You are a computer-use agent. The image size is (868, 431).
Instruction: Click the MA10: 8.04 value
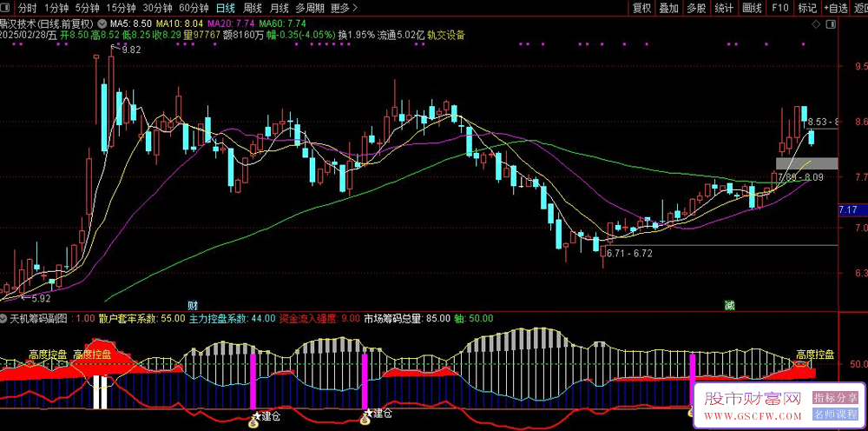pos(178,23)
